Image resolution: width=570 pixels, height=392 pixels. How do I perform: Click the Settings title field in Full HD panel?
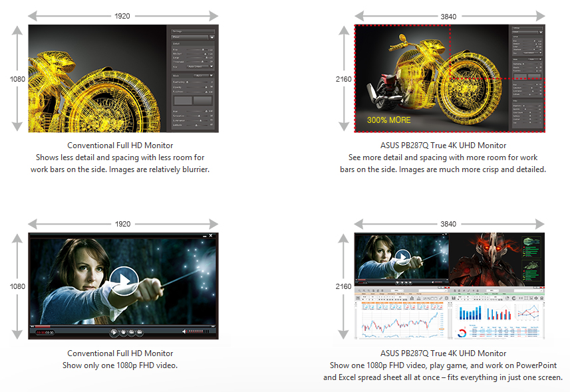[193, 31]
